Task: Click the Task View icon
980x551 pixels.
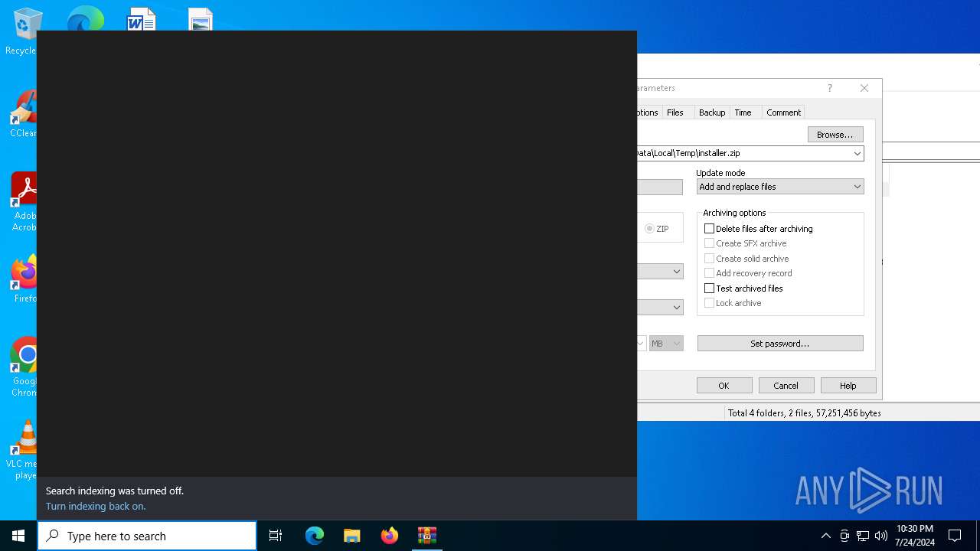Action: coord(276,536)
